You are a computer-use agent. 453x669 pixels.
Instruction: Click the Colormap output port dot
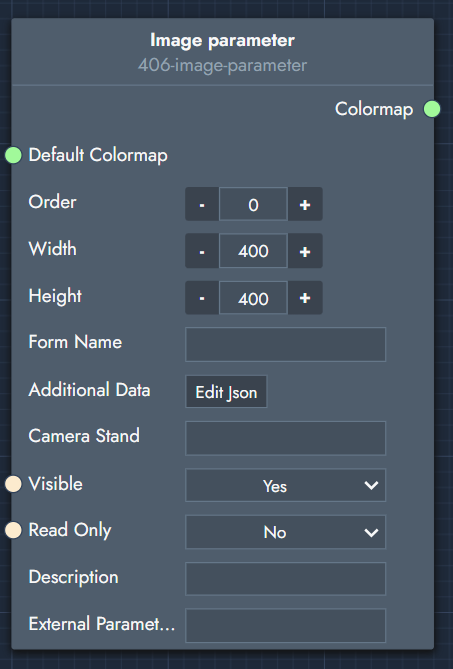(x=432, y=109)
